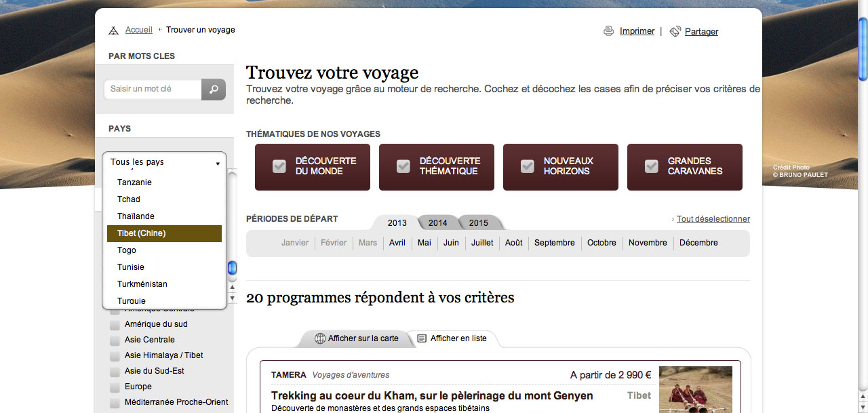Select Turkménistan in the country list
Image resolution: width=868 pixels, height=413 pixels.
point(164,284)
